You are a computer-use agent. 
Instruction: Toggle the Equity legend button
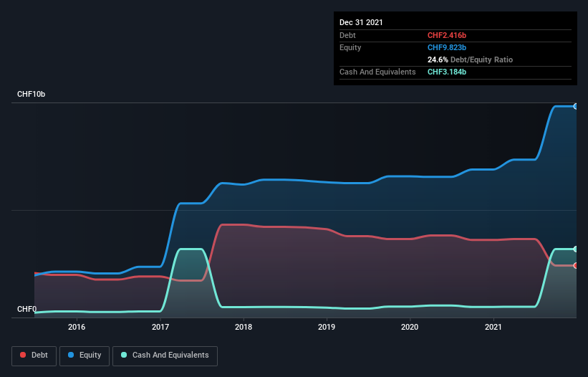pyautogui.click(x=85, y=355)
